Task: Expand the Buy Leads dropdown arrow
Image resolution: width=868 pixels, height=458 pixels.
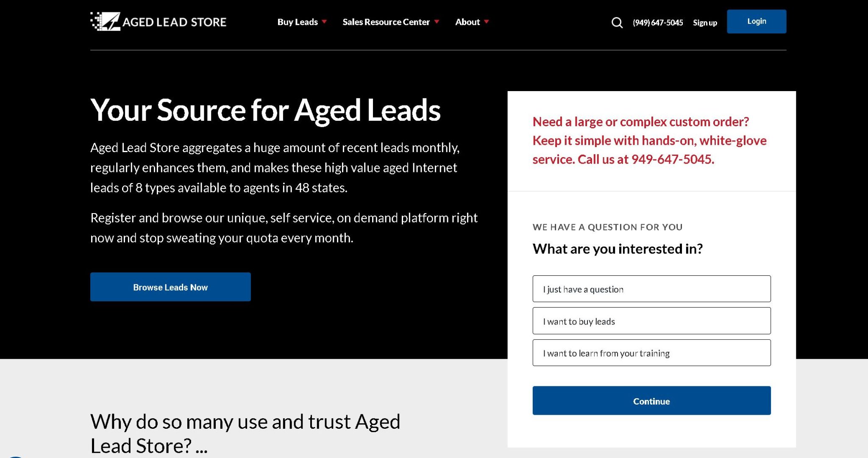Action: [x=324, y=22]
